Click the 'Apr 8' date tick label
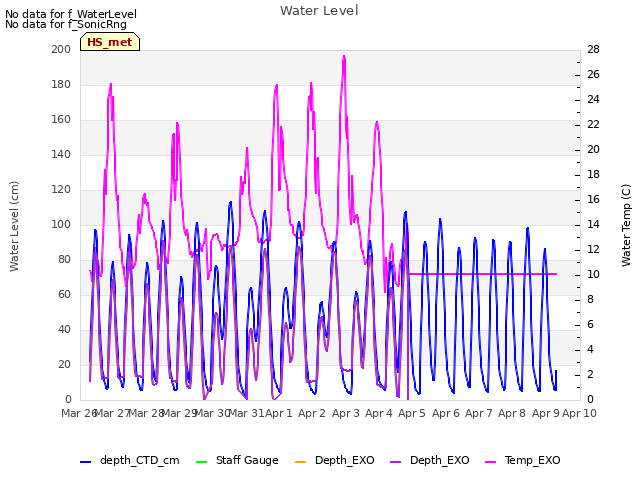This screenshot has height=480, width=640. coord(512,413)
